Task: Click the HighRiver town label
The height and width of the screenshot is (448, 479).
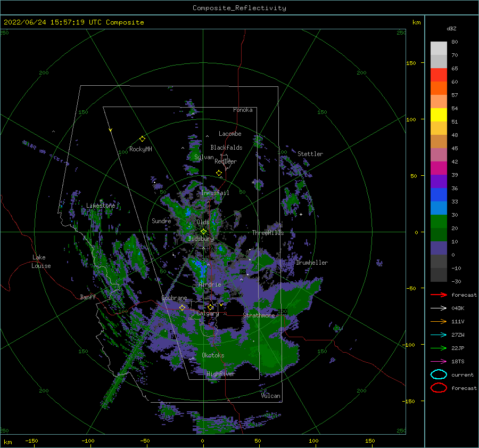Action: pyautogui.click(x=221, y=374)
